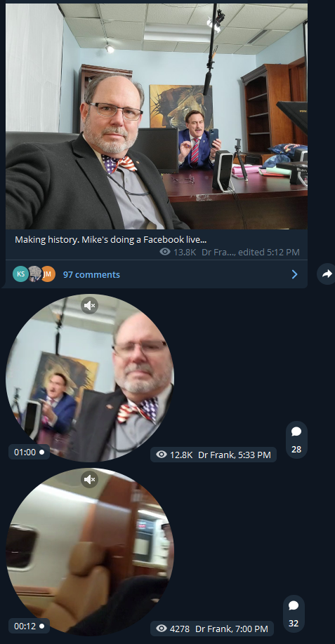Click the JM commenter avatar
The width and height of the screenshot is (335, 644).
pos(47,274)
